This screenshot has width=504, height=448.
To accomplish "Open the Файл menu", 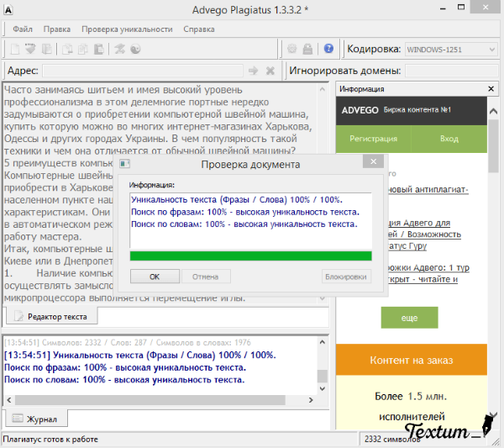I will [x=23, y=29].
